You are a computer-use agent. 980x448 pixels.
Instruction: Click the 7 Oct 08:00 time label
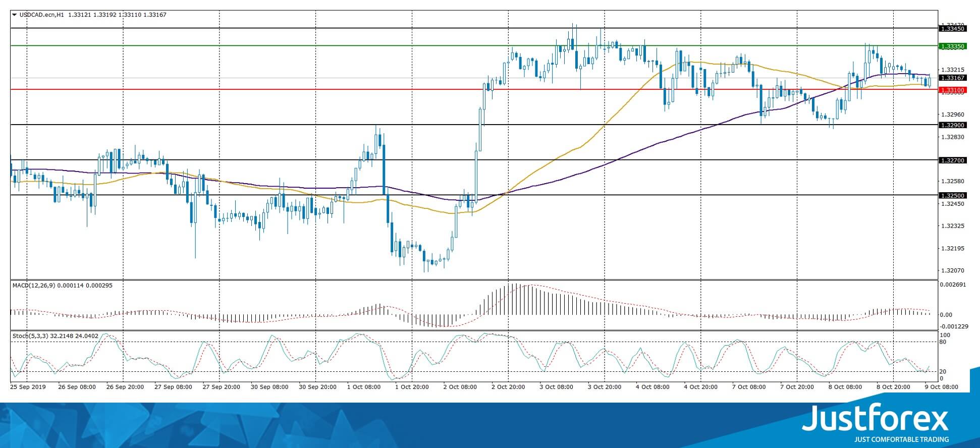pos(749,387)
